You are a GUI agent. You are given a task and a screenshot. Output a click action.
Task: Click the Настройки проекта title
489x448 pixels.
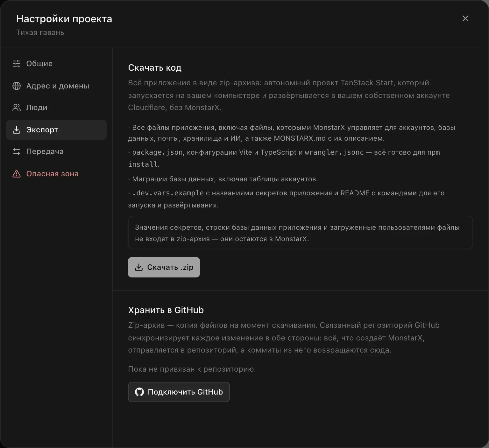[x=64, y=19]
